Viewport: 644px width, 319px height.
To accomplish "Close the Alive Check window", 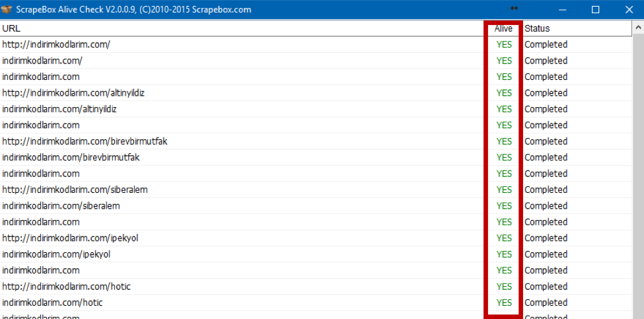I will [628, 9].
